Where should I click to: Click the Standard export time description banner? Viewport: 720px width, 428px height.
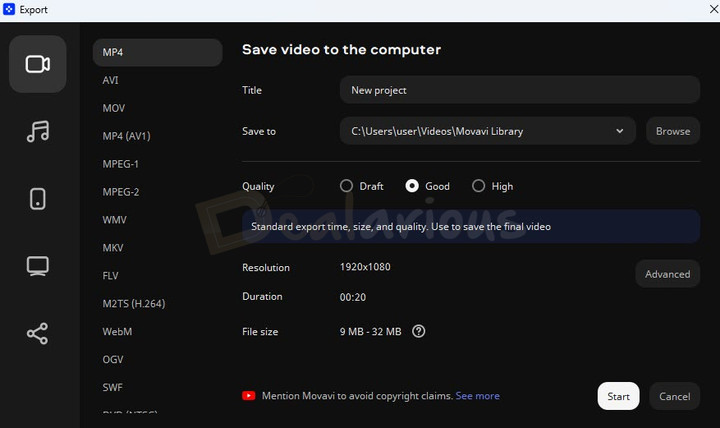(x=471, y=226)
